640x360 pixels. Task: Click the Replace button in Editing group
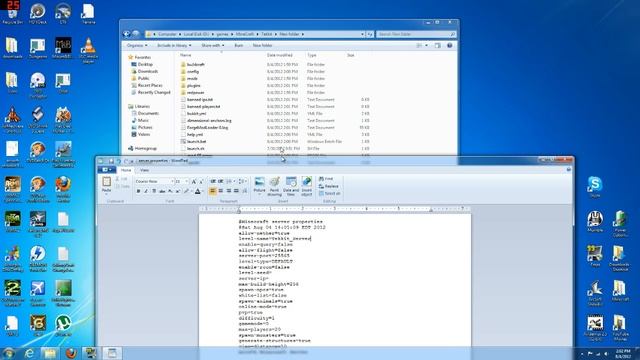coord(329,186)
